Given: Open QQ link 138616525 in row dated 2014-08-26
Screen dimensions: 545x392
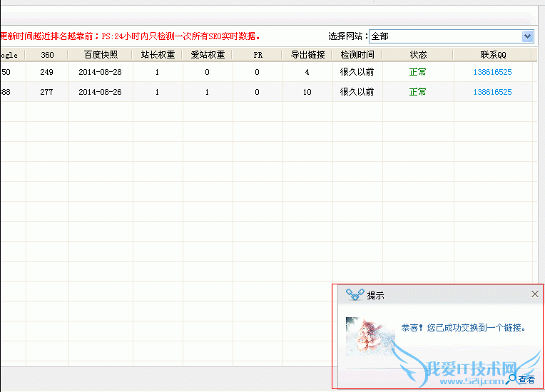Looking at the screenshot, I should point(492,92).
